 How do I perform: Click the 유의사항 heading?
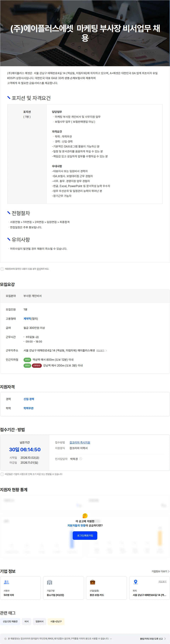click(21, 240)
